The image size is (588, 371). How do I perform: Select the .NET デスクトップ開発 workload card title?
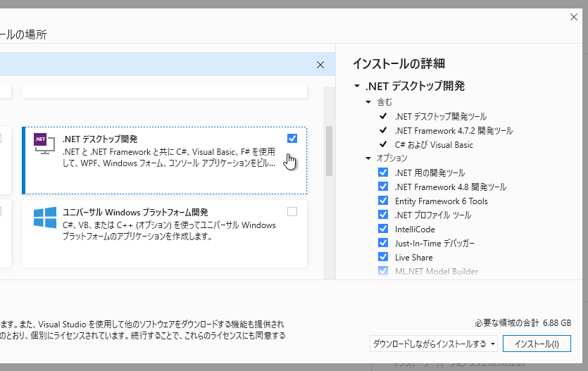coord(100,139)
